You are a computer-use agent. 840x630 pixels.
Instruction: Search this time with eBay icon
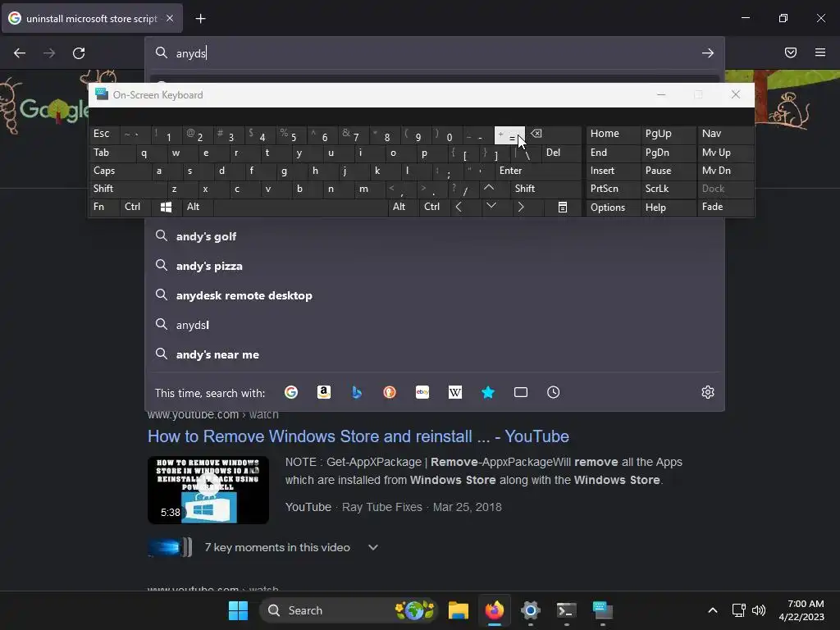coord(422,392)
